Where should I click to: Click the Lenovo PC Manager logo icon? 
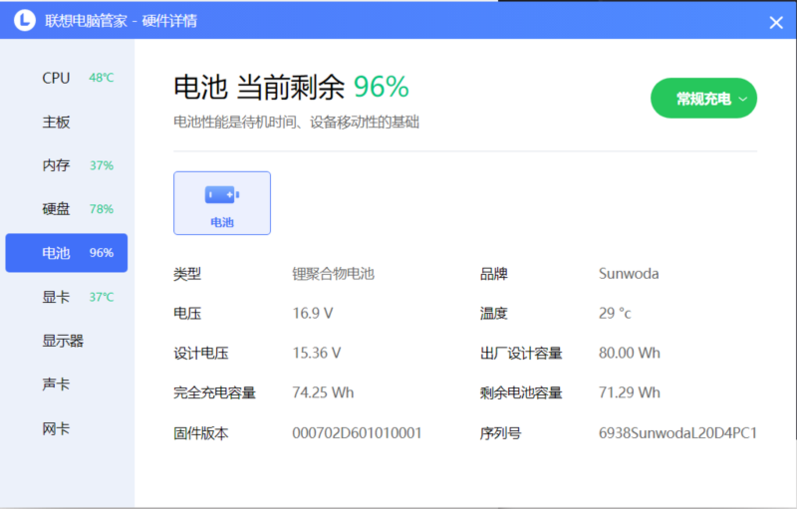click(22, 20)
